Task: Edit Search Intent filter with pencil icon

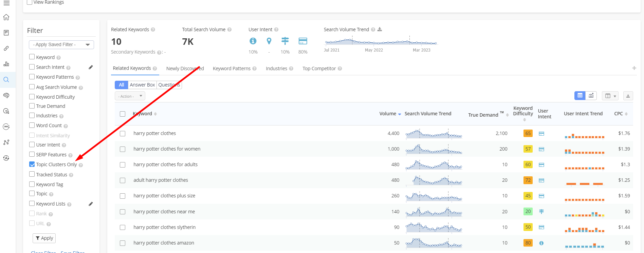Action: [91, 67]
